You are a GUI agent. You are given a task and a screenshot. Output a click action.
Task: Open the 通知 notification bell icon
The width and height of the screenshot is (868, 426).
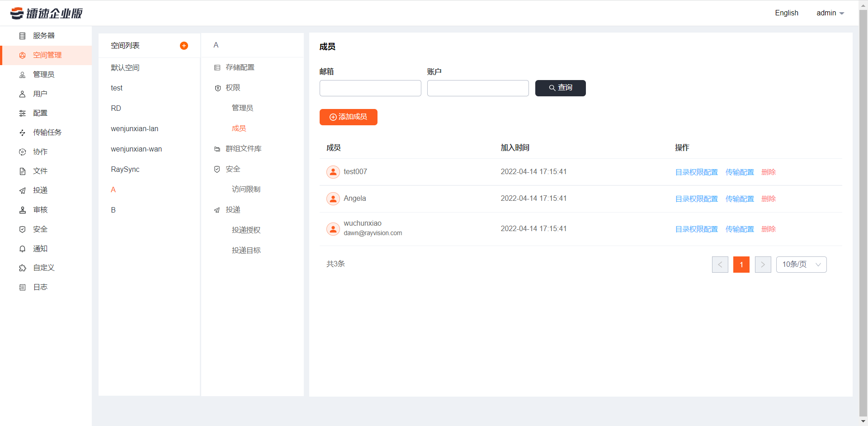pos(22,249)
